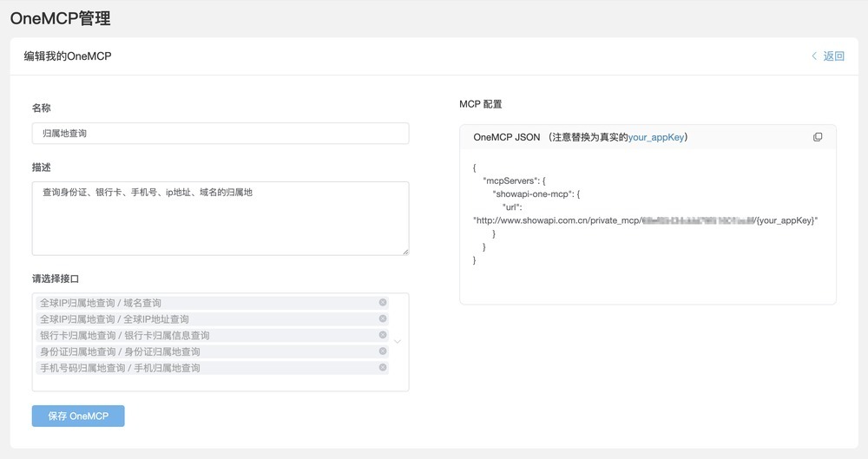Copy the OneMCP JSON configuration

coord(817,137)
